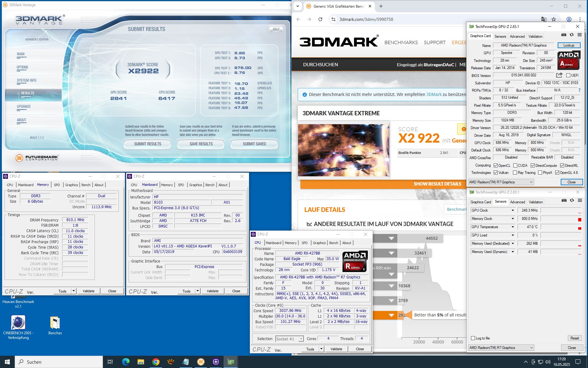
Task: Toggle the OpenCL checkbox
Action: click(x=496, y=166)
